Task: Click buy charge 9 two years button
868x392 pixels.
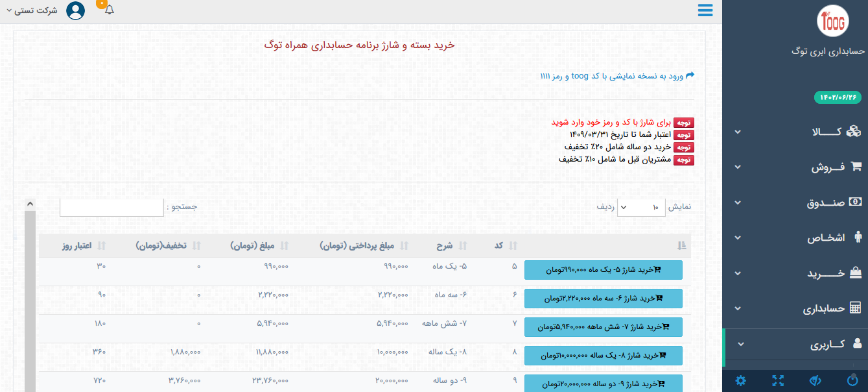Action: [604, 384]
